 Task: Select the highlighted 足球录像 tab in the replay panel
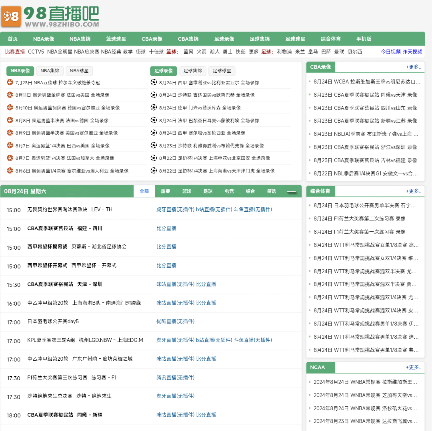163,71
